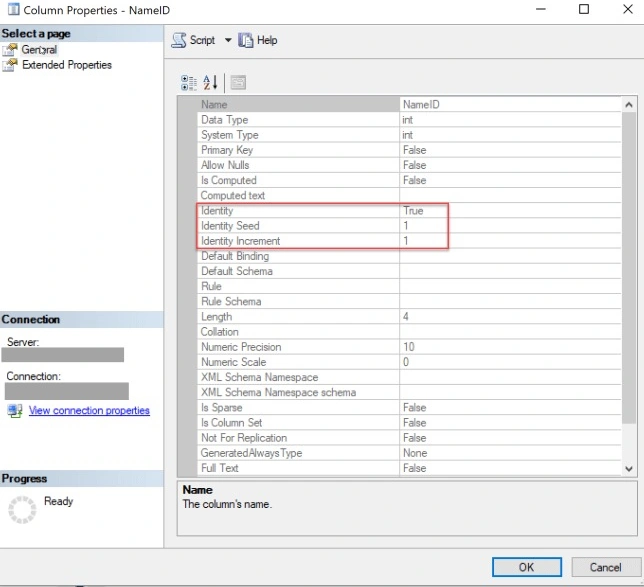Select the Identity property label
The height and width of the screenshot is (587, 644).
pos(217,211)
